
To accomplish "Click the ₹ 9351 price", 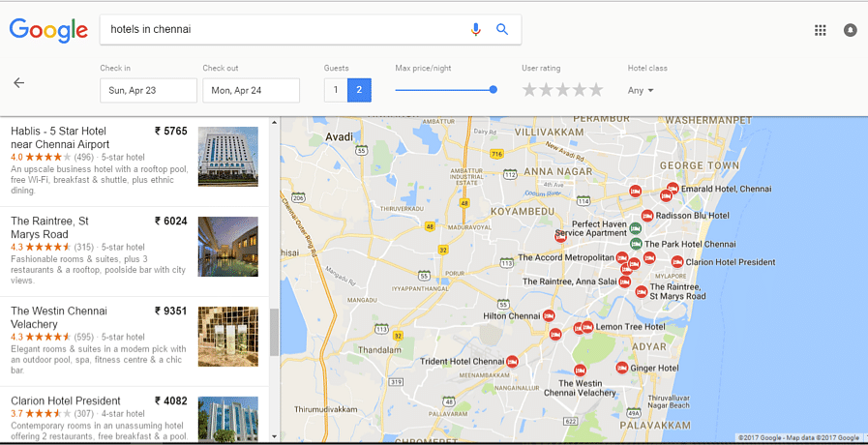I will [171, 311].
